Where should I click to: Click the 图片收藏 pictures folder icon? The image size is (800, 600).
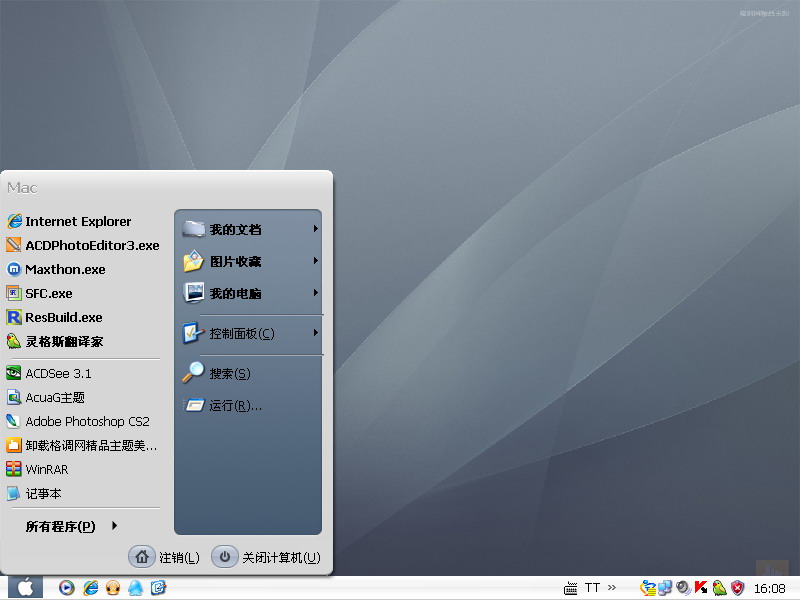193,261
